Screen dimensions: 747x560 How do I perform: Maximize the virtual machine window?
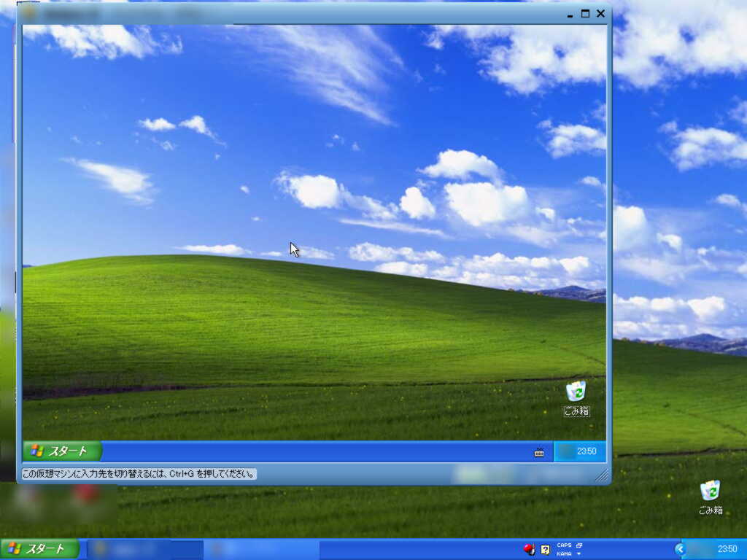click(585, 14)
